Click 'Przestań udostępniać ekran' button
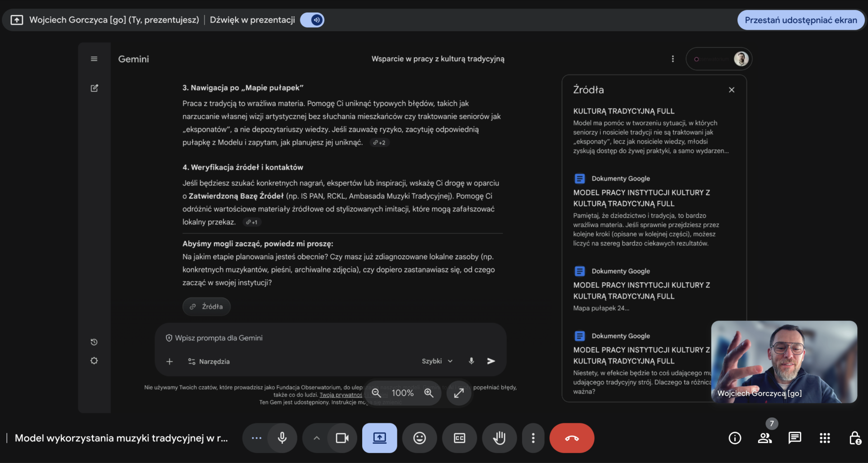The height and width of the screenshot is (463, 868). click(x=801, y=20)
